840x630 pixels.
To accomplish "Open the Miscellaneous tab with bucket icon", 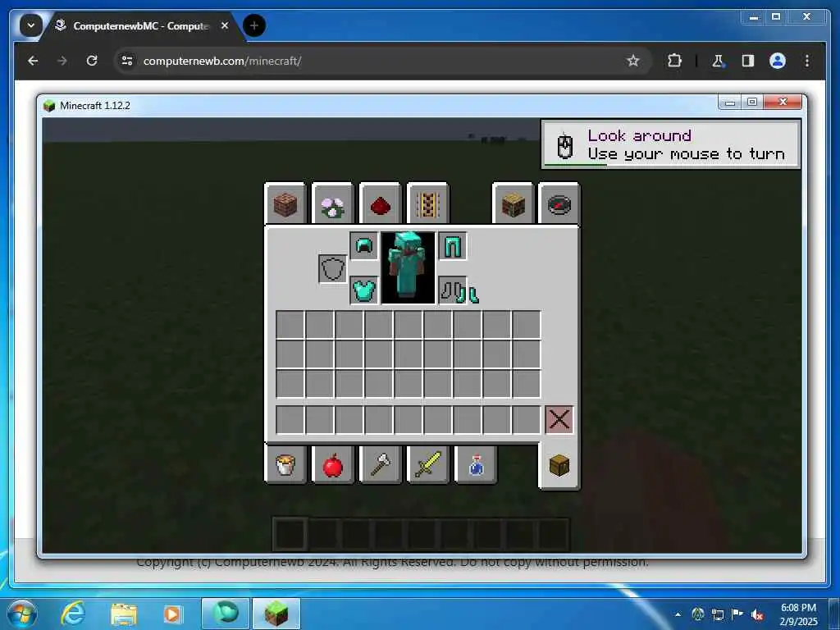I will tap(285, 464).
